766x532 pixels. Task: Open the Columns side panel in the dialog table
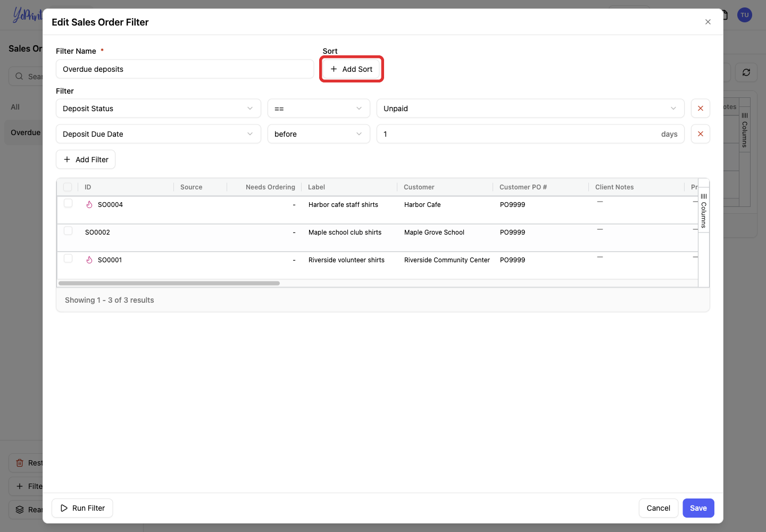703,210
